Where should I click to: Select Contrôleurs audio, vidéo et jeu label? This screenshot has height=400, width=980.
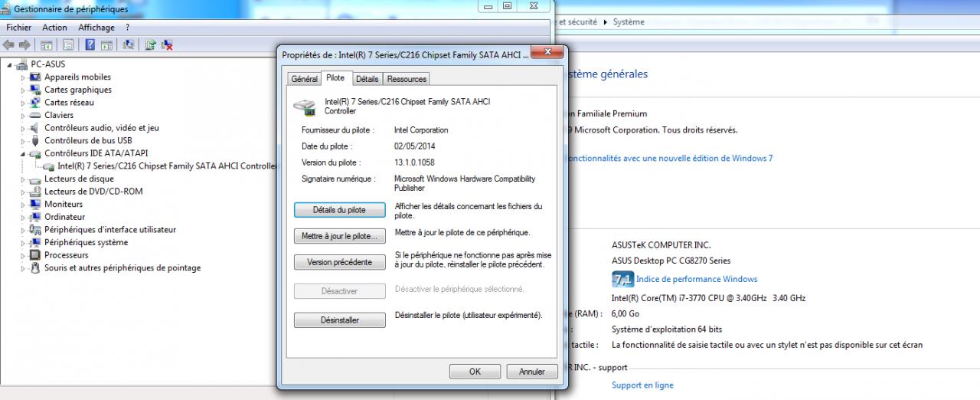point(102,128)
